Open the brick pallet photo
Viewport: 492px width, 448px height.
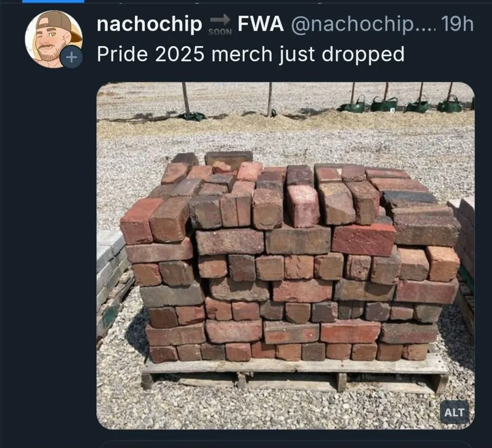click(x=285, y=256)
